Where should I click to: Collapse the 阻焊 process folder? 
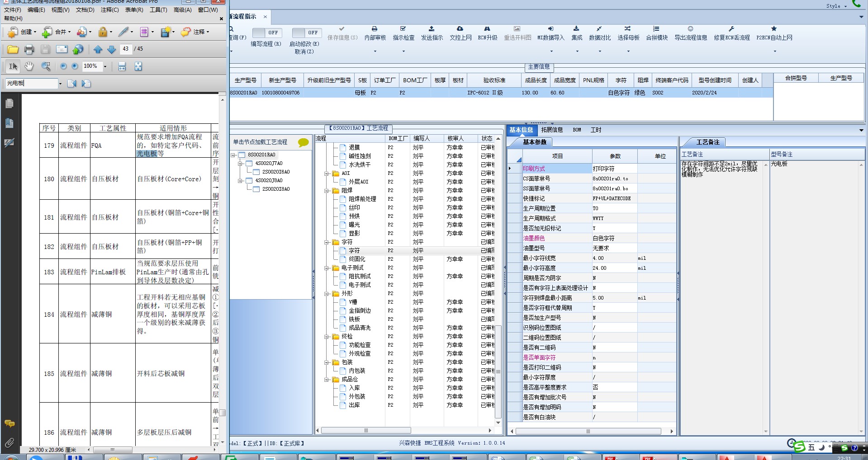coord(326,191)
